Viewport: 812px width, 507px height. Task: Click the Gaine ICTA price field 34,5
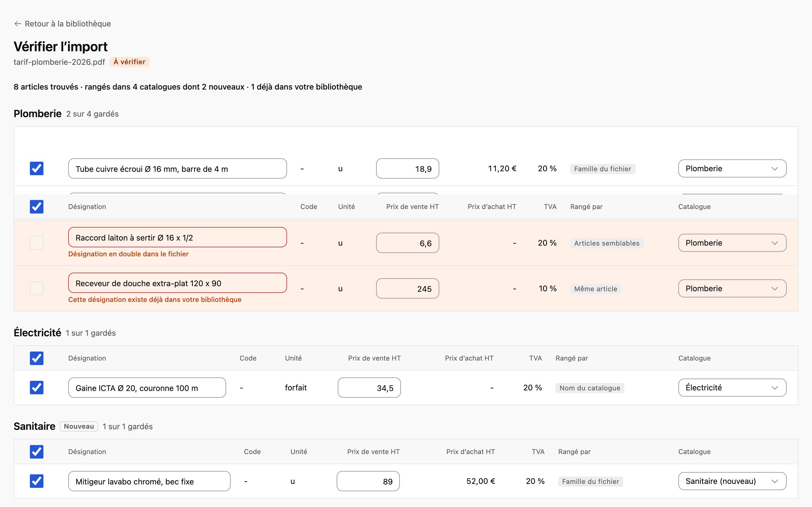click(369, 388)
